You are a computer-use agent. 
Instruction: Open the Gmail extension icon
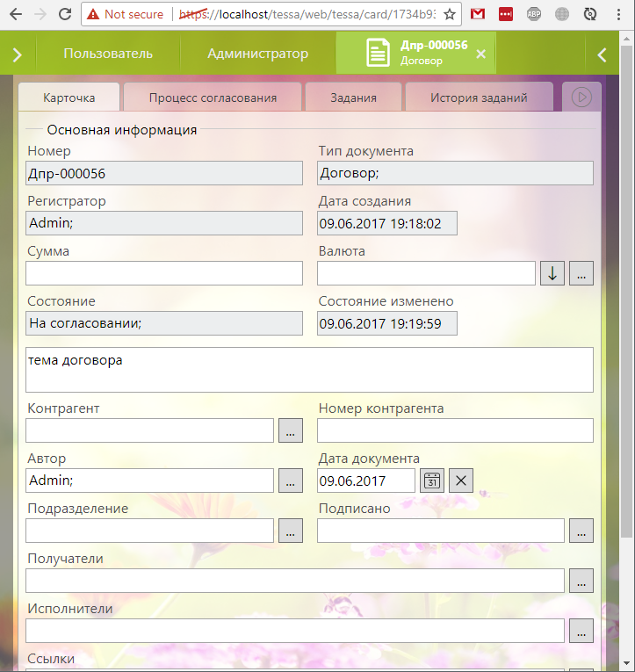click(x=477, y=14)
